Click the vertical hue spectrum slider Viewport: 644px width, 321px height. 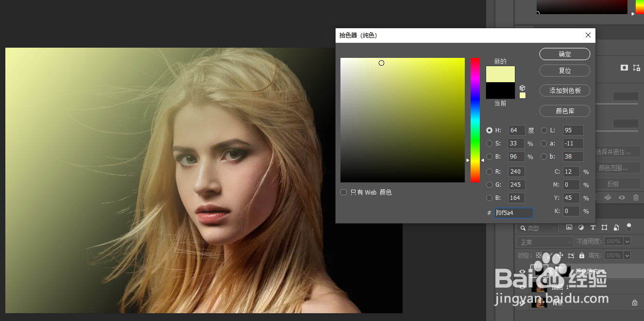(475, 120)
